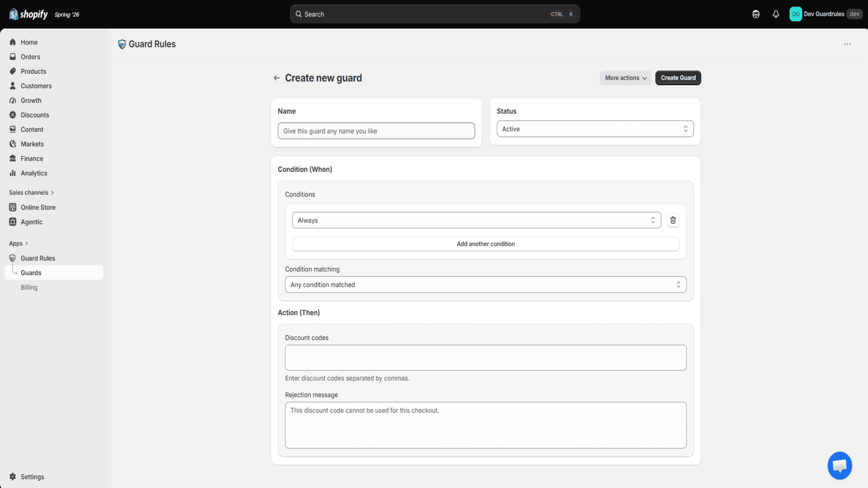This screenshot has height=488, width=868.
Task: Click the Action (Then) heading
Action: click(x=299, y=313)
